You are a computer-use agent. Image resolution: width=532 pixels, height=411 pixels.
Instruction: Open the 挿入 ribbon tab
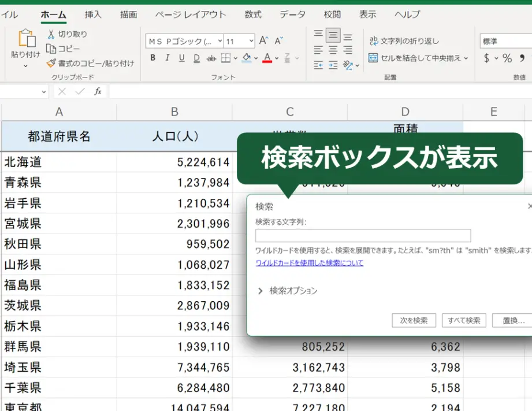[93, 14]
